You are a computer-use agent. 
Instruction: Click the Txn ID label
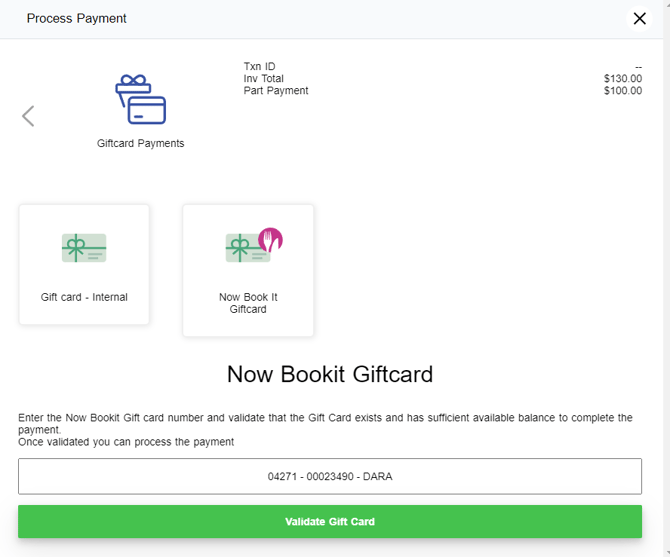259,67
